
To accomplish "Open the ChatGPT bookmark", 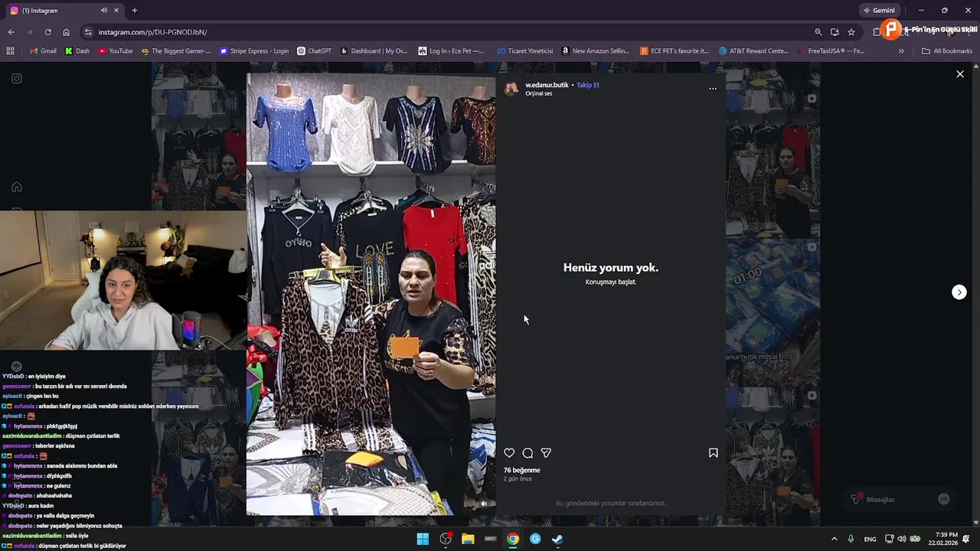I will click(x=314, y=51).
